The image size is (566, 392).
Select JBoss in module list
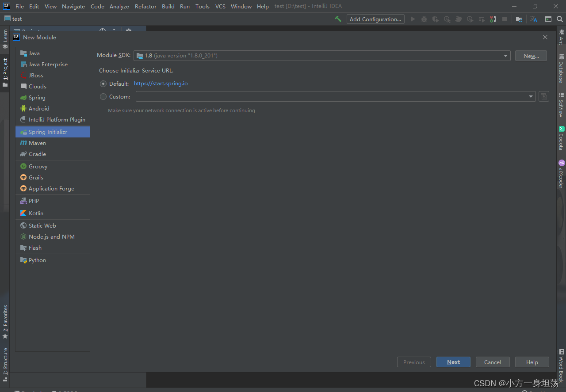point(53,76)
